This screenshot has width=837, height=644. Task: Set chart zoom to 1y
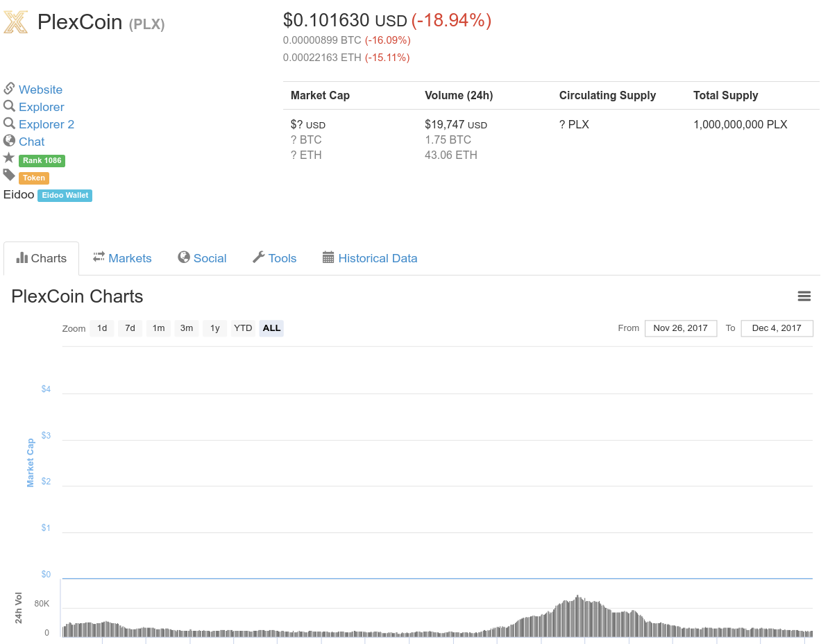(215, 328)
